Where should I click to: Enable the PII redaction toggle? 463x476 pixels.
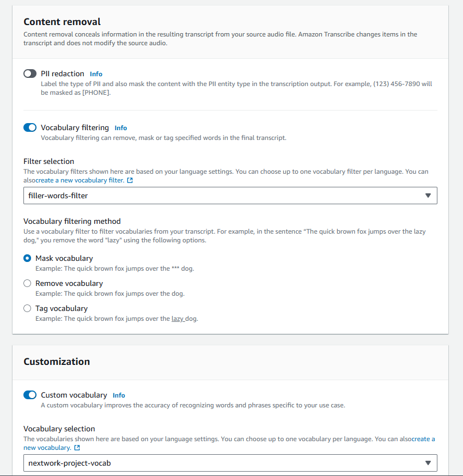(30, 74)
